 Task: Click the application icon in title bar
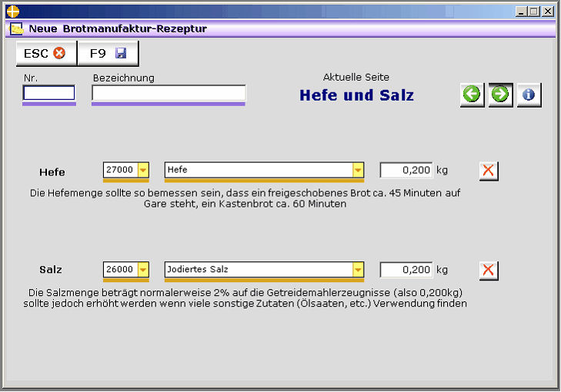(x=13, y=12)
